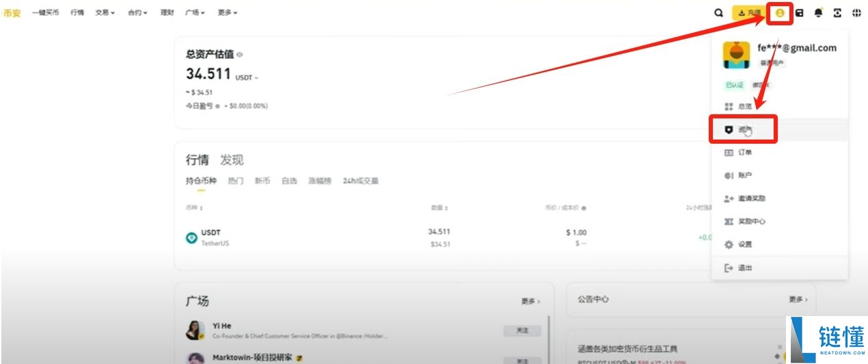This screenshot has height=364, width=868.
Task: Expand the 合约 navigation dropdown
Action: (137, 13)
